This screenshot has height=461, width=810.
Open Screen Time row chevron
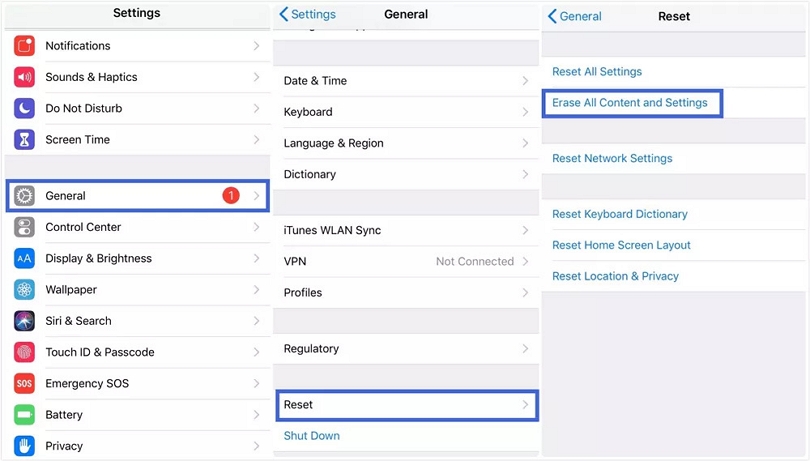256,140
